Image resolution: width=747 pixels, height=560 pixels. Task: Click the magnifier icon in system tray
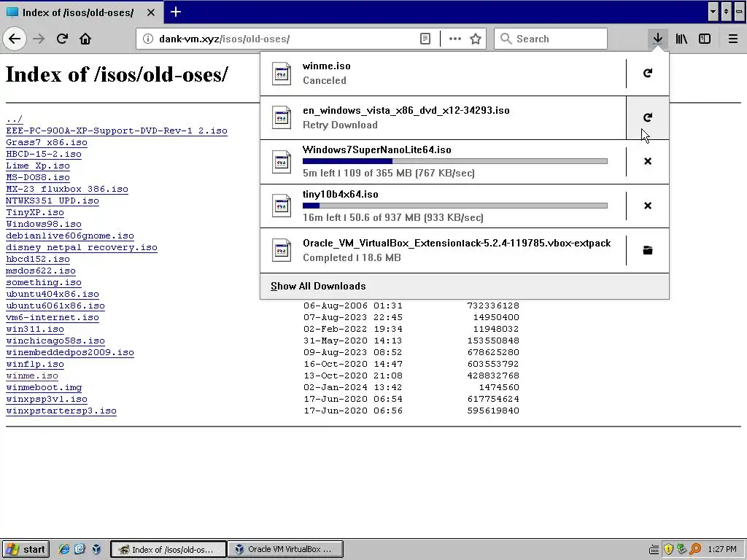[x=695, y=549]
